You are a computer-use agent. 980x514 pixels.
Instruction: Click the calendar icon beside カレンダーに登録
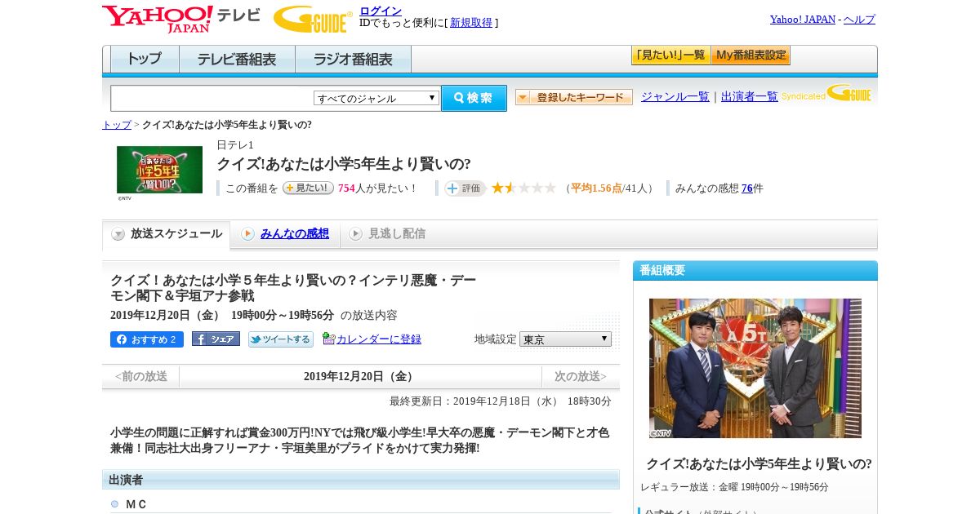point(329,338)
